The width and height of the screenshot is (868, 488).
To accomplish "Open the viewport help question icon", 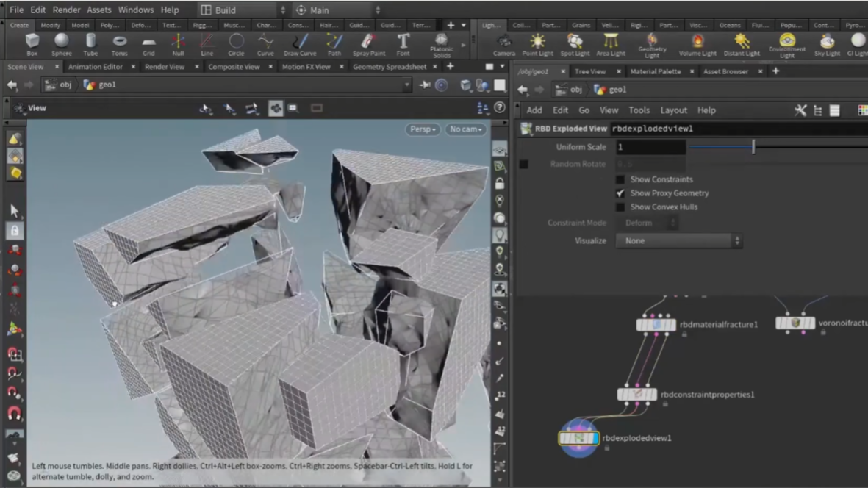I will click(499, 108).
